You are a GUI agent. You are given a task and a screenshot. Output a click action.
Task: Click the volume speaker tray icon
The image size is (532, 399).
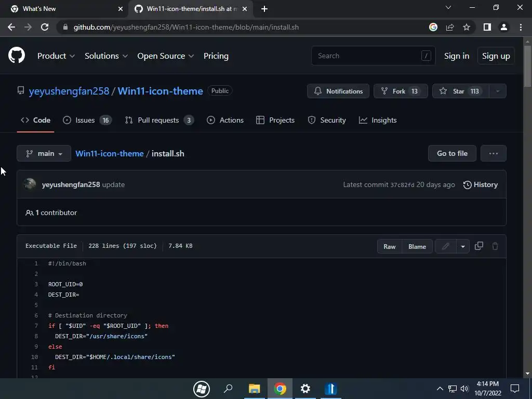click(464, 389)
